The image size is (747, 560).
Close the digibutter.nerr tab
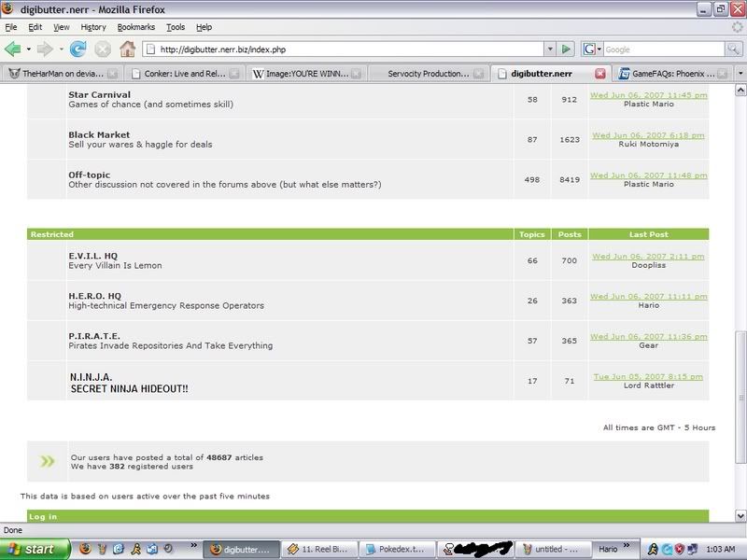point(600,73)
